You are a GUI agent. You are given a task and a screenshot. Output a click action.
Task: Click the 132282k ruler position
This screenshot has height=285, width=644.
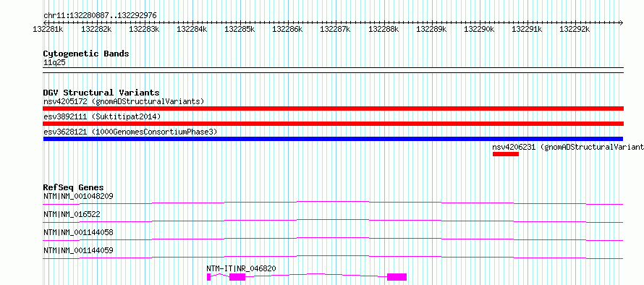pos(96,29)
